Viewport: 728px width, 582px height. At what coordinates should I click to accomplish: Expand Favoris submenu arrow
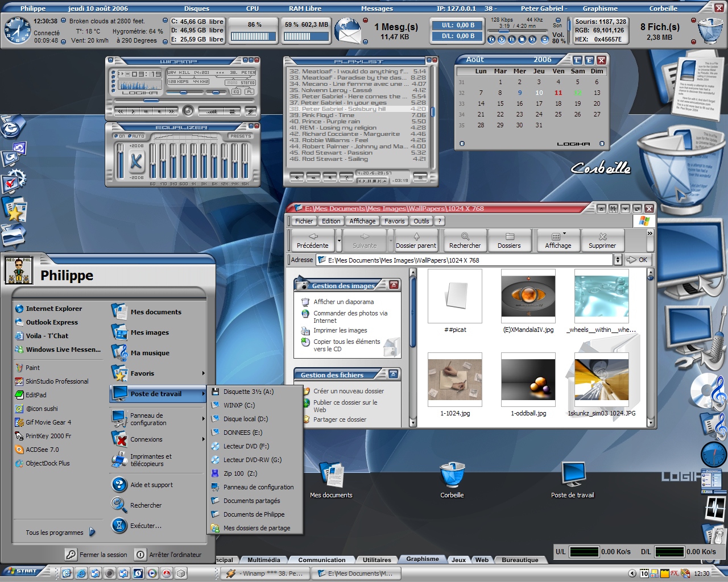(203, 373)
